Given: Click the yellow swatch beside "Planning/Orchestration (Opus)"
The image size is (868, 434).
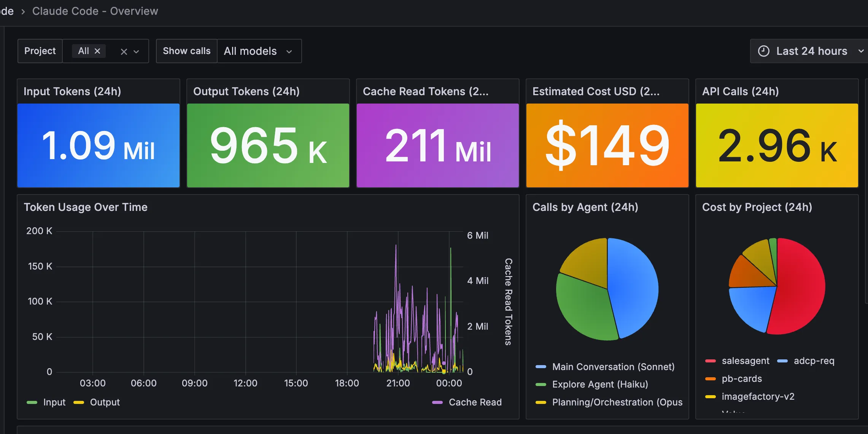Looking at the screenshot, I should [542, 402].
